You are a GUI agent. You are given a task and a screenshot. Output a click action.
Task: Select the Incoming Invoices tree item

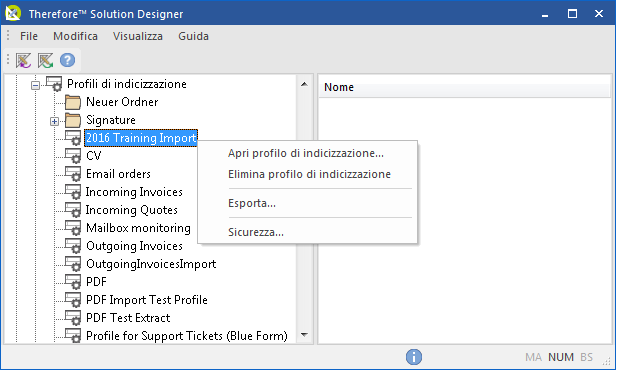[x=134, y=192]
